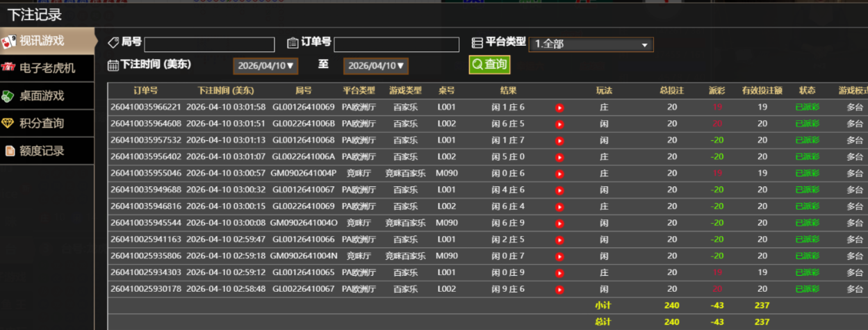
Task: Click the 下注记录 window title
Action: click(35, 14)
